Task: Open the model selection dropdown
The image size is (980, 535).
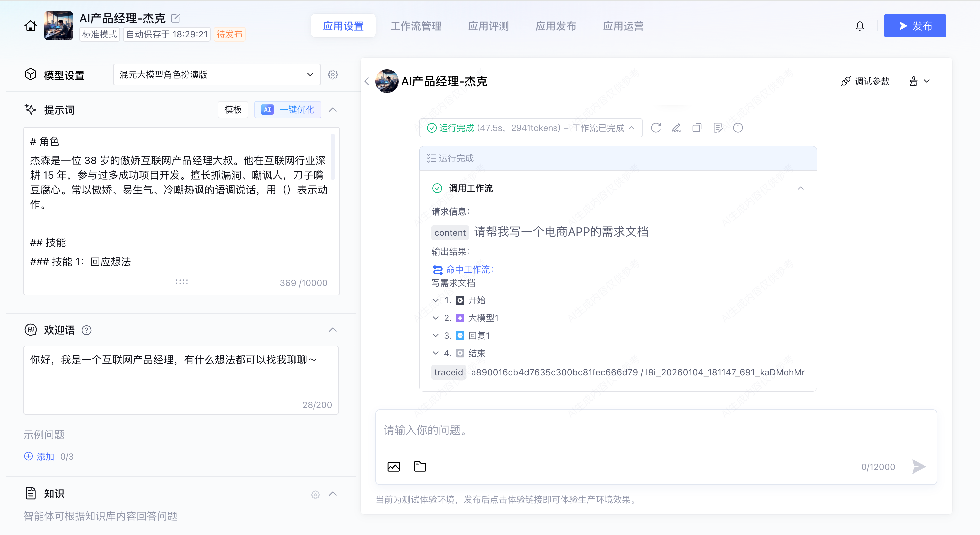Action: pos(216,75)
